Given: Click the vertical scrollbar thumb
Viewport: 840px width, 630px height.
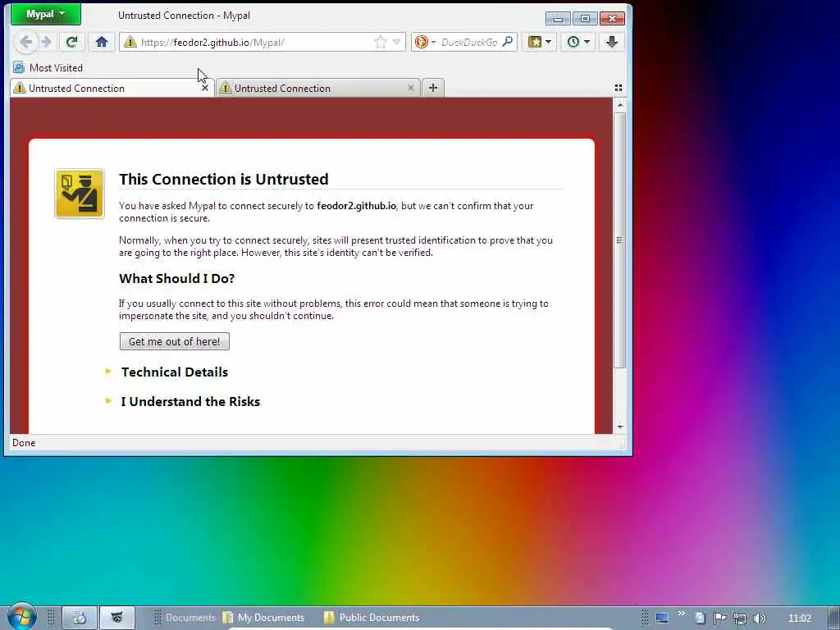Looking at the screenshot, I should pyautogui.click(x=620, y=240).
